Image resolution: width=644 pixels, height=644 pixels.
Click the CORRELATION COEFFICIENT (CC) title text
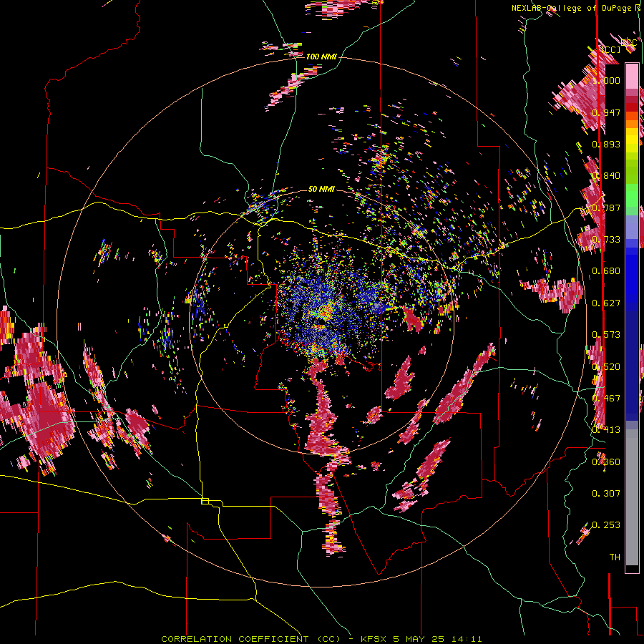tap(250, 639)
